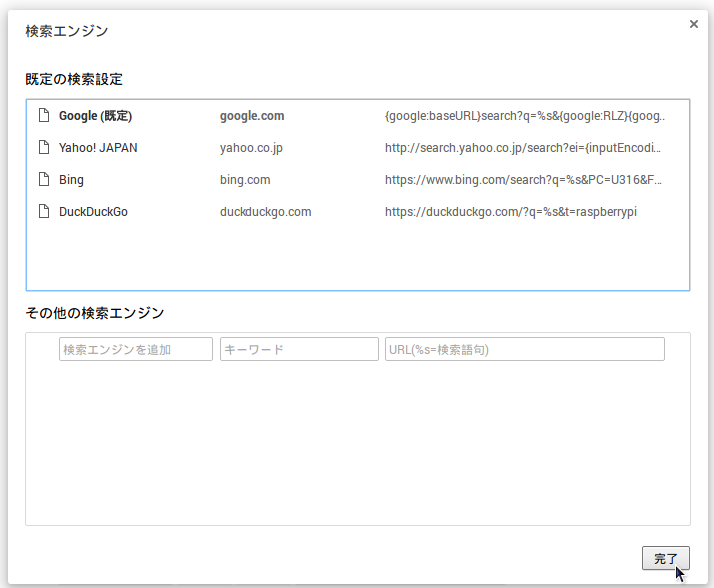Click the Yahoo search URL text
The image size is (714, 588).
[x=523, y=148]
